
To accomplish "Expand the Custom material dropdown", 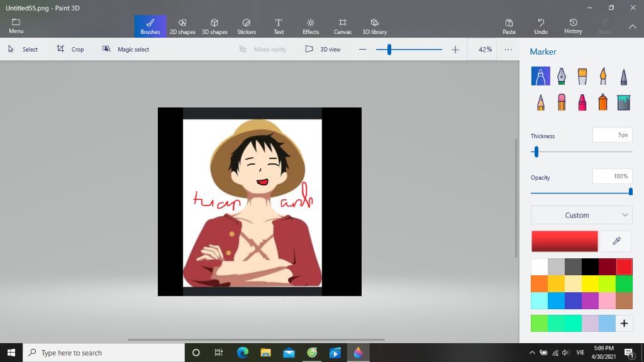I will [x=582, y=215].
